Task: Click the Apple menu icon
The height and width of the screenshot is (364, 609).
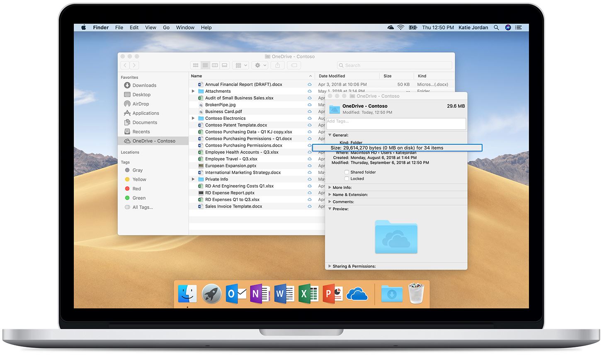Action: pos(83,27)
